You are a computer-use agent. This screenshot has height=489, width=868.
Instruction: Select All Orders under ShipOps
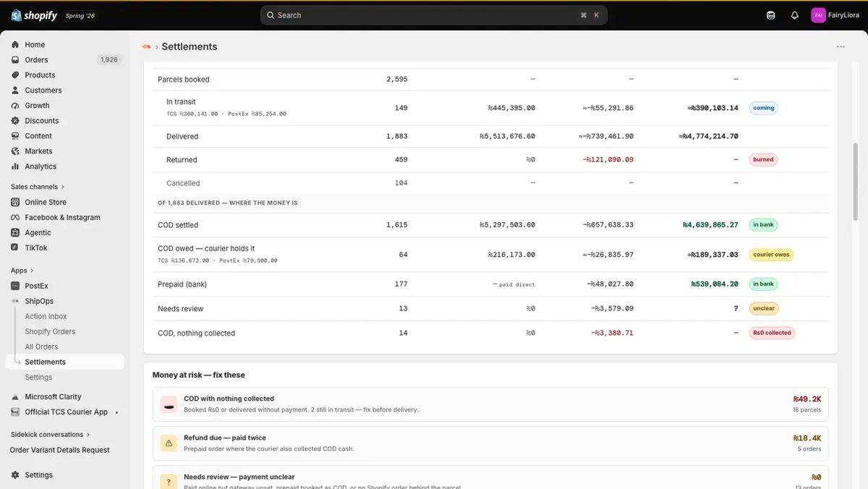pos(41,346)
